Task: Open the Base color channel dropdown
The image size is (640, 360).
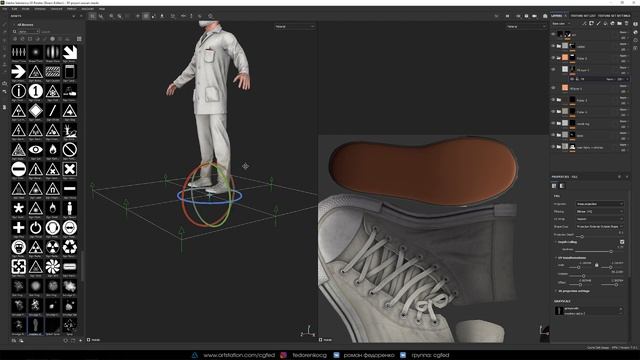Action: pyautogui.click(x=562, y=24)
